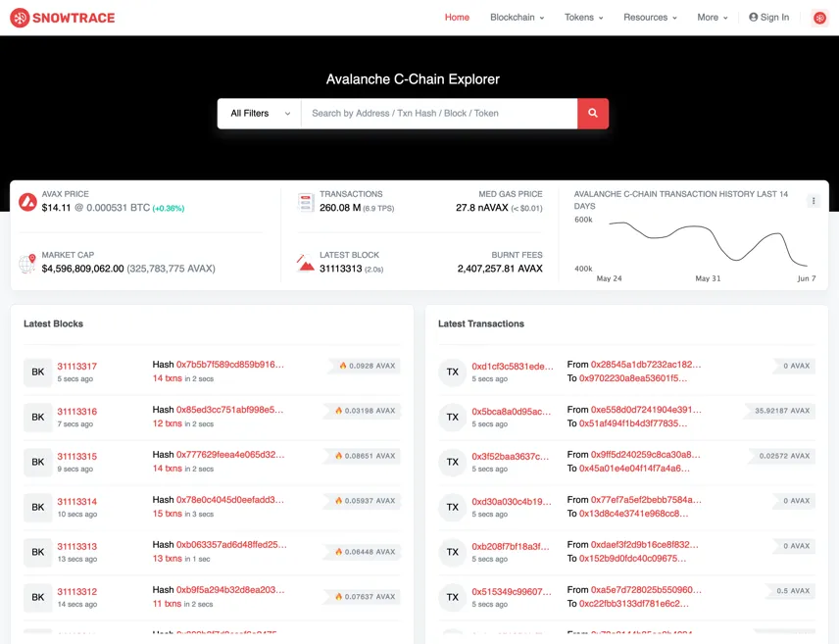This screenshot has height=644, width=839.
Task: View the 15 txns link
Action: pos(167,514)
